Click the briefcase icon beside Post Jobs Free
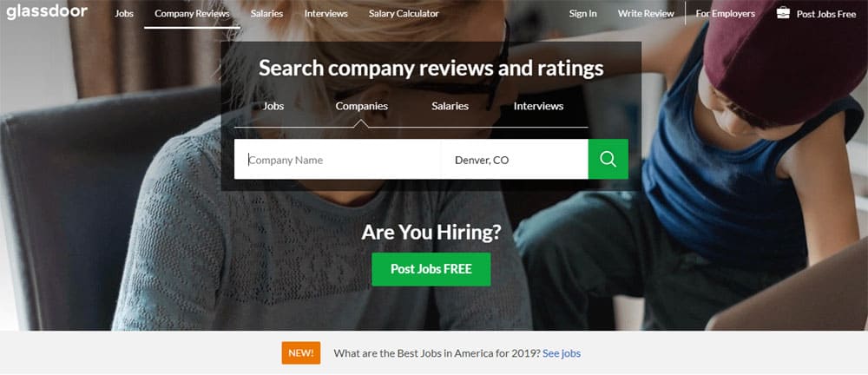The image size is (868, 375). click(x=783, y=13)
